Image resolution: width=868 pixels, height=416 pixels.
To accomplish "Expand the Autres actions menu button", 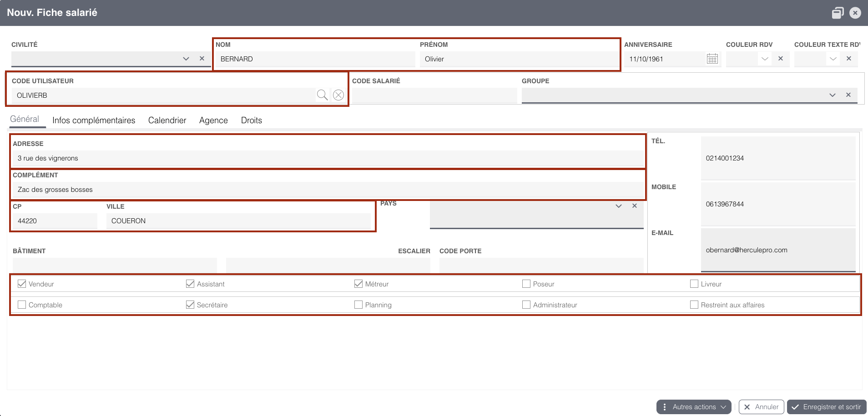I will (x=694, y=407).
